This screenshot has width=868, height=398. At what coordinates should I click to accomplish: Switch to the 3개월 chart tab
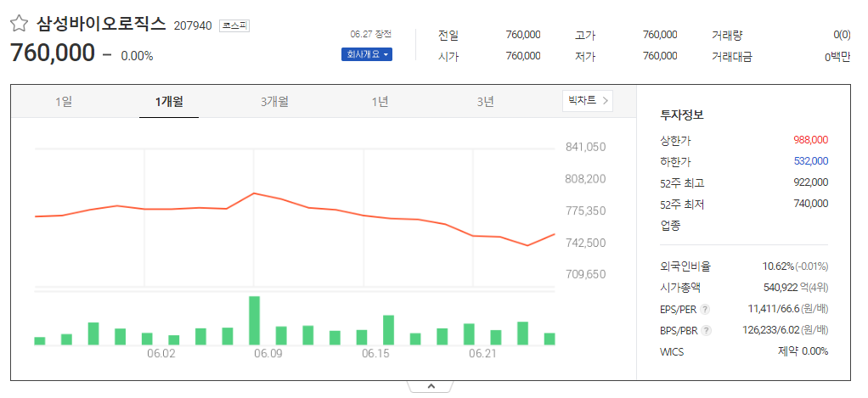pyautogui.click(x=274, y=102)
